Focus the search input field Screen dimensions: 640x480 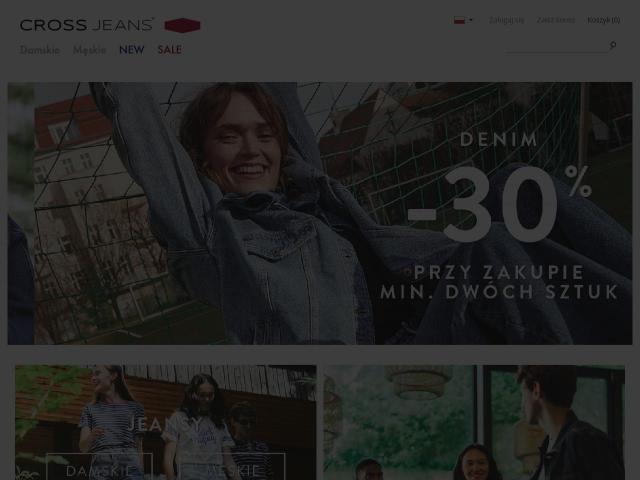(557, 46)
